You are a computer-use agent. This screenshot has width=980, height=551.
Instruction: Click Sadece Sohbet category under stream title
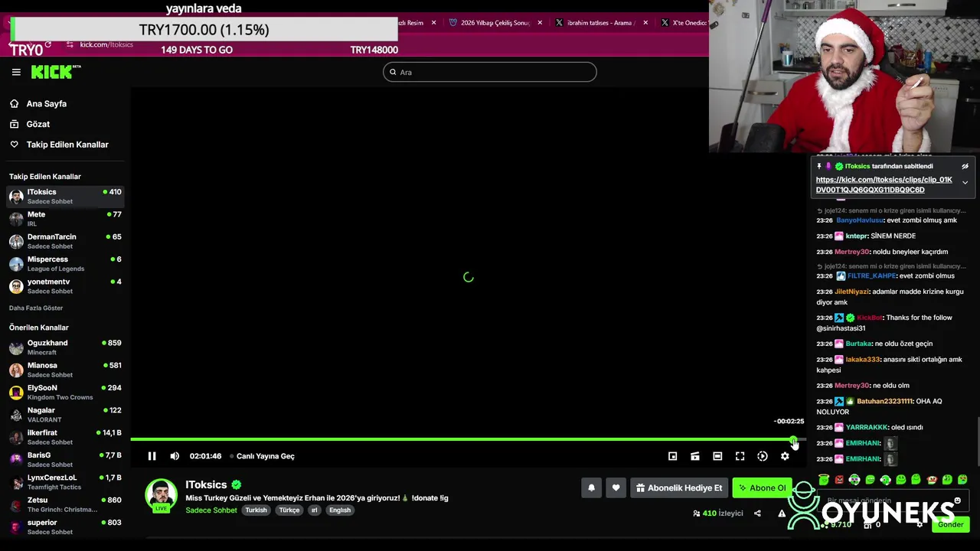click(x=211, y=510)
